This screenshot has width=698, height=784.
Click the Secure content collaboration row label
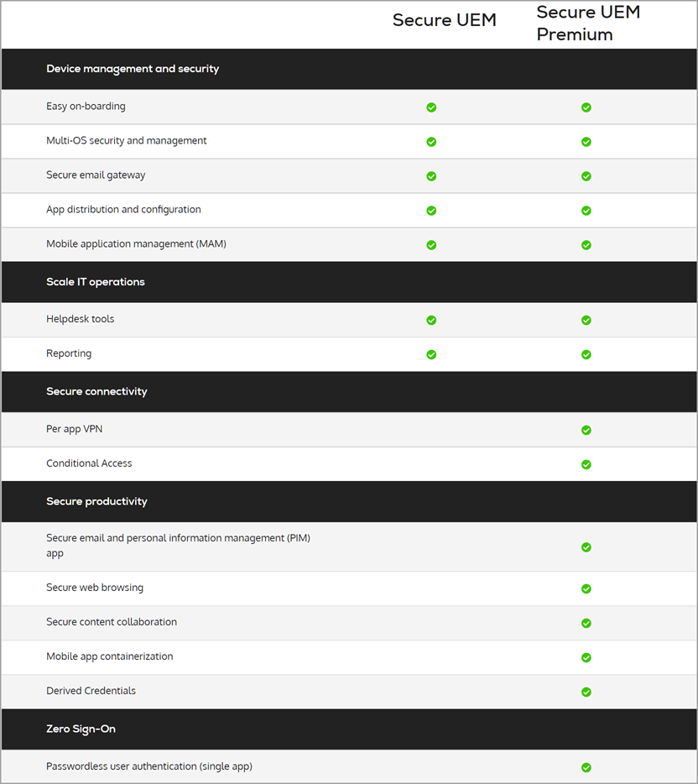[112, 622]
